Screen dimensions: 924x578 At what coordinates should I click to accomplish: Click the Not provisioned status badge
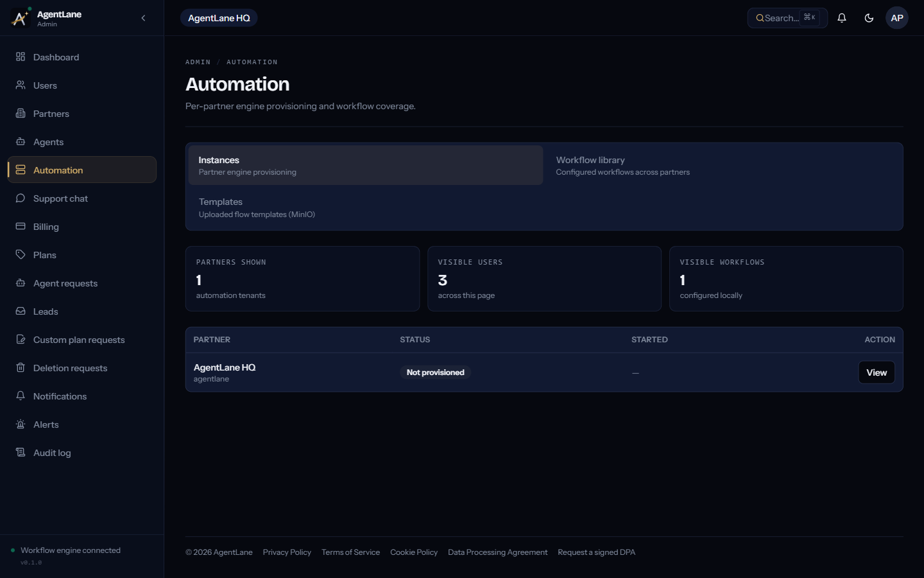[435, 372]
